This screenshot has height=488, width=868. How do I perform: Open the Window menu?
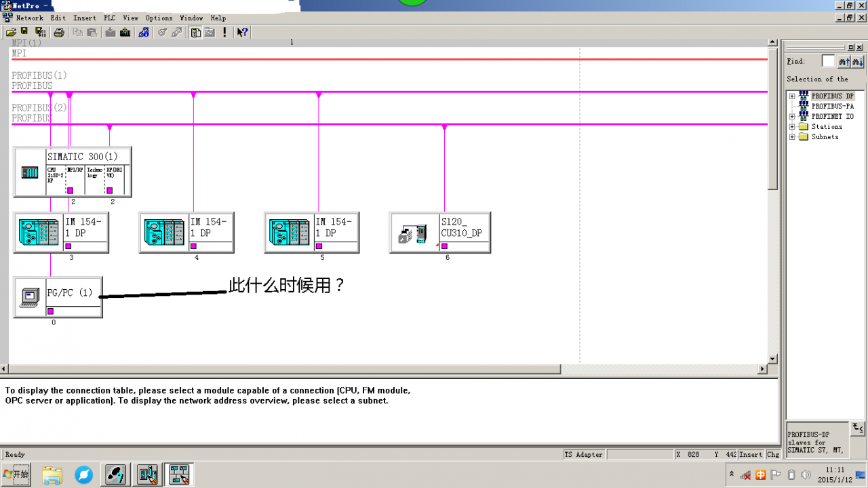pos(191,18)
